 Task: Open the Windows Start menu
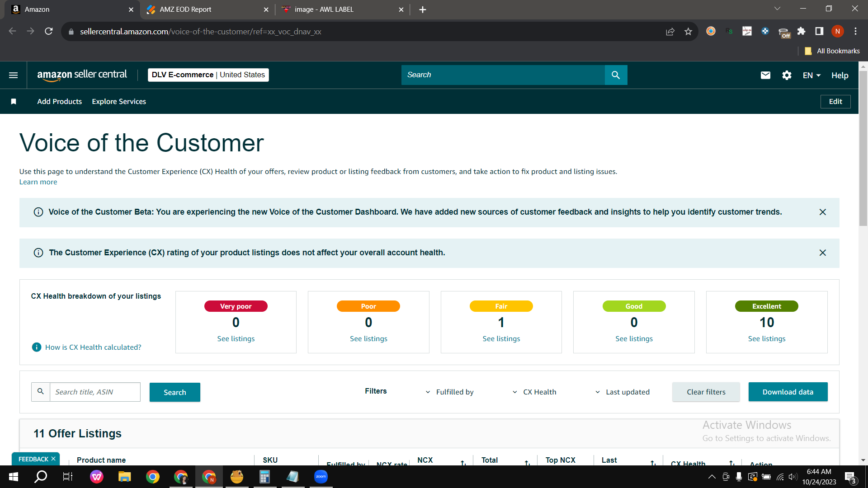click(x=14, y=477)
